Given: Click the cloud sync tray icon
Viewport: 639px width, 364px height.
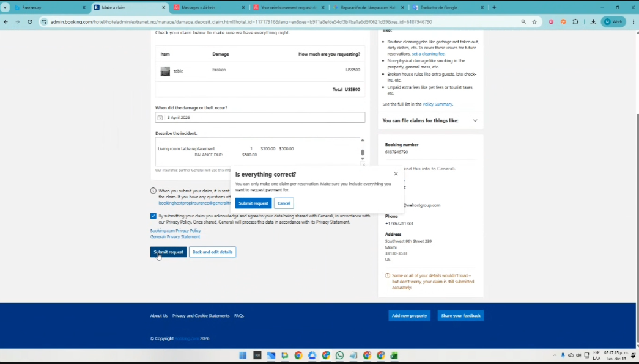Looking at the screenshot, I should pos(571,355).
